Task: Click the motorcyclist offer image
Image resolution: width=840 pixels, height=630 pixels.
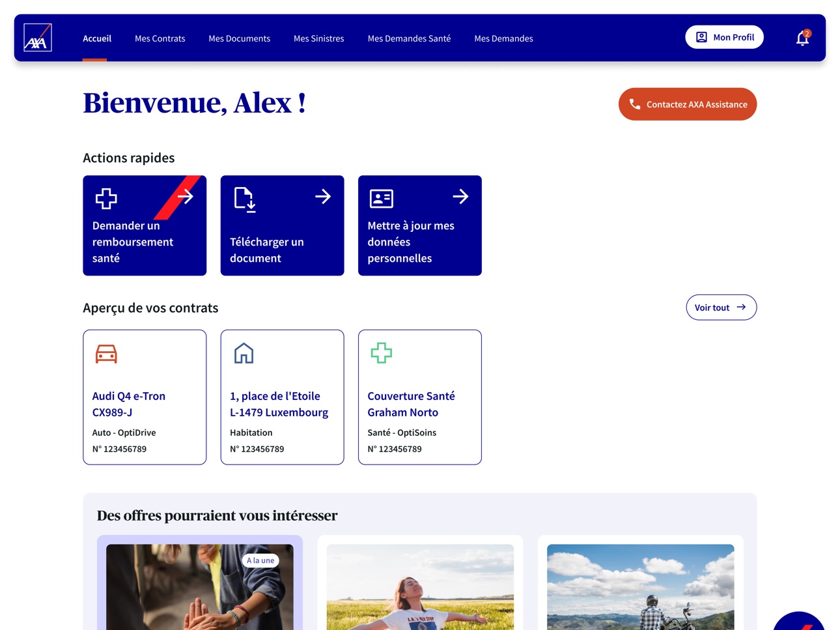Action: tap(641, 587)
